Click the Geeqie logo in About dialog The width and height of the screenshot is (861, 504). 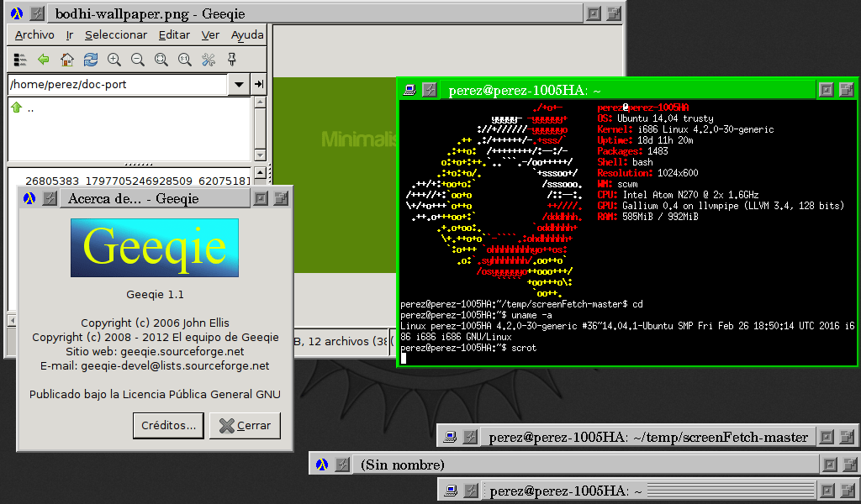[x=155, y=248]
